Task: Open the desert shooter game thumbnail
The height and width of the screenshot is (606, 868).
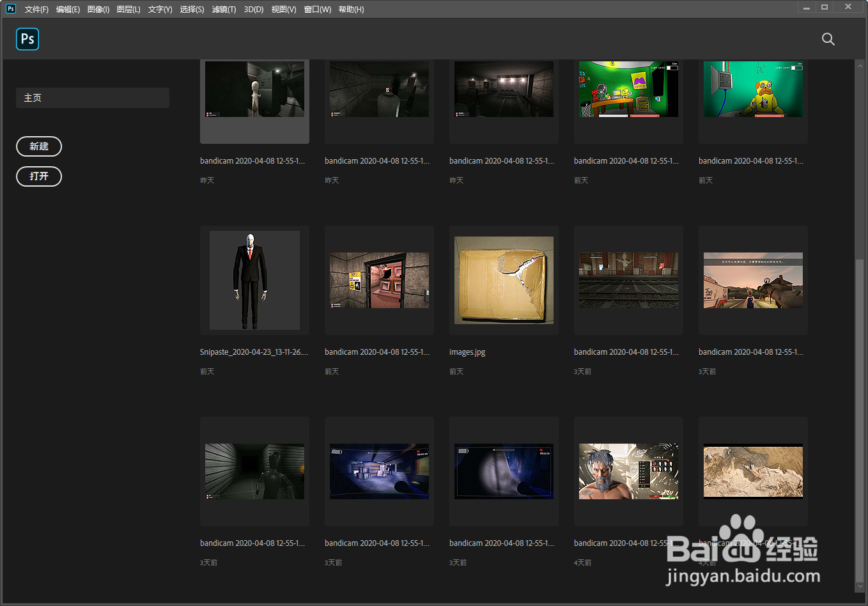Action: coord(753,280)
